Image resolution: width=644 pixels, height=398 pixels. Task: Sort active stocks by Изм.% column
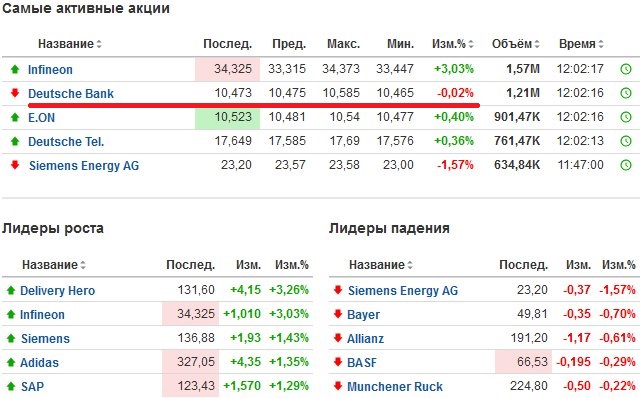click(453, 44)
